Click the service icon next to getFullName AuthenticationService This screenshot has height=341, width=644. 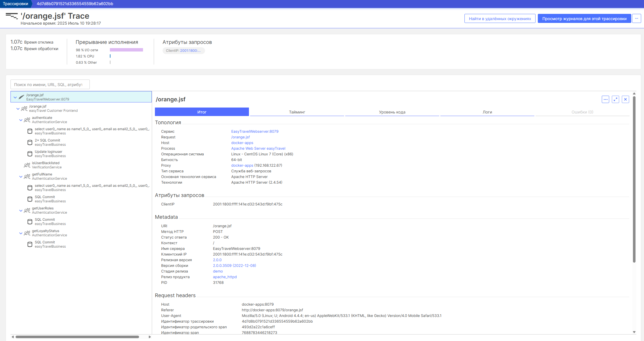pyautogui.click(x=27, y=176)
